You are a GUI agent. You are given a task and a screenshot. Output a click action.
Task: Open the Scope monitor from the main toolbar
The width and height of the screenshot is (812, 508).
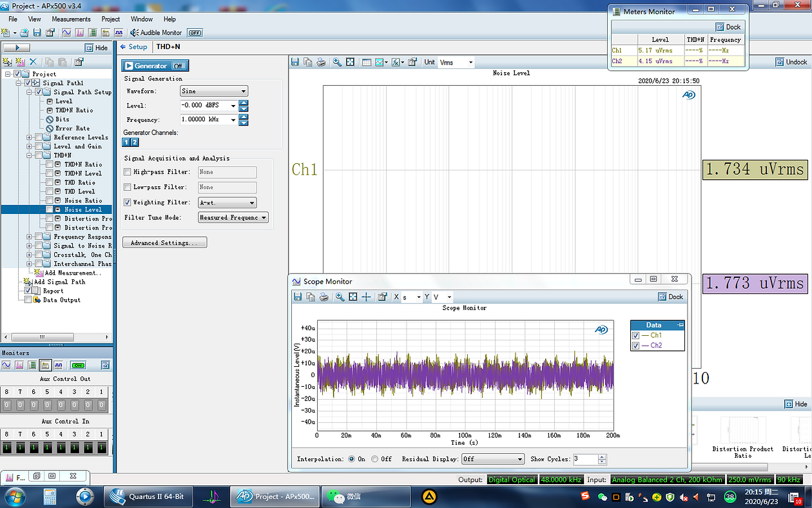[66, 33]
